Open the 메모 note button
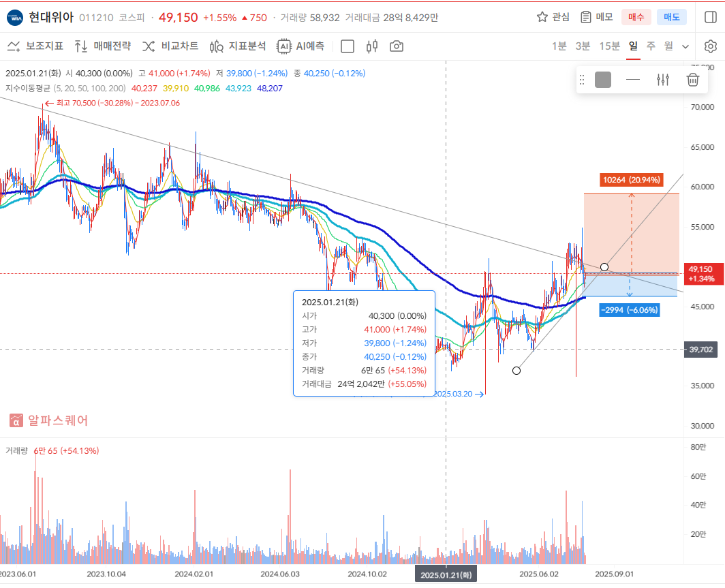 pos(596,17)
